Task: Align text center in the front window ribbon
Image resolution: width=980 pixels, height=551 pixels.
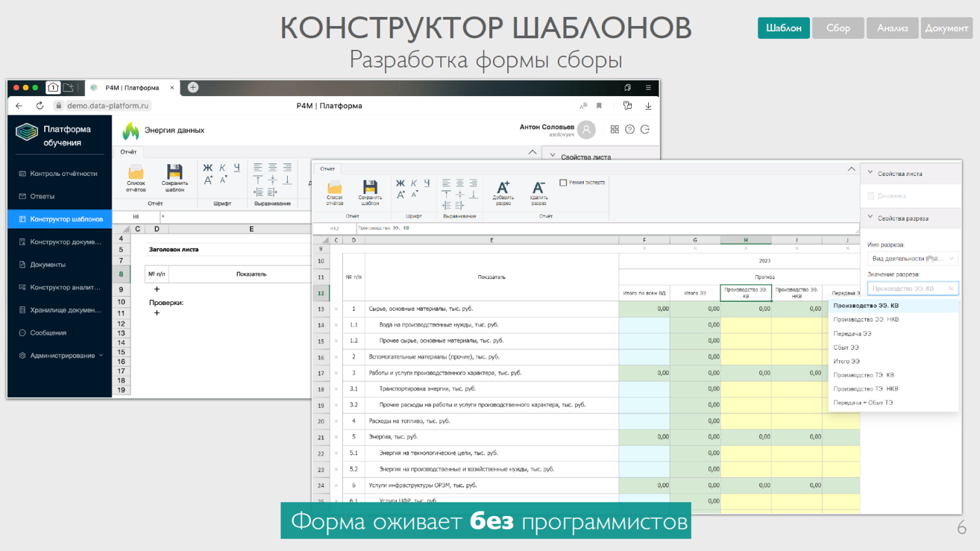Action: 460,183
